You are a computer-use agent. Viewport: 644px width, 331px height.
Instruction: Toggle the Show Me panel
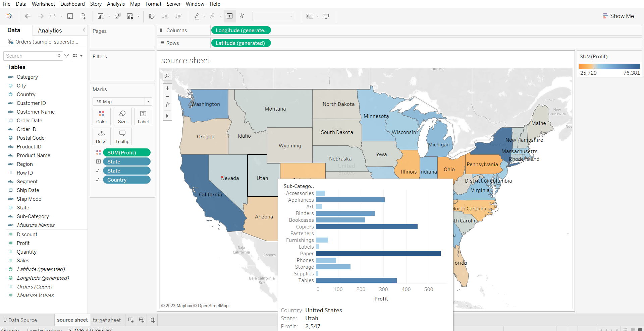click(x=619, y=16)
